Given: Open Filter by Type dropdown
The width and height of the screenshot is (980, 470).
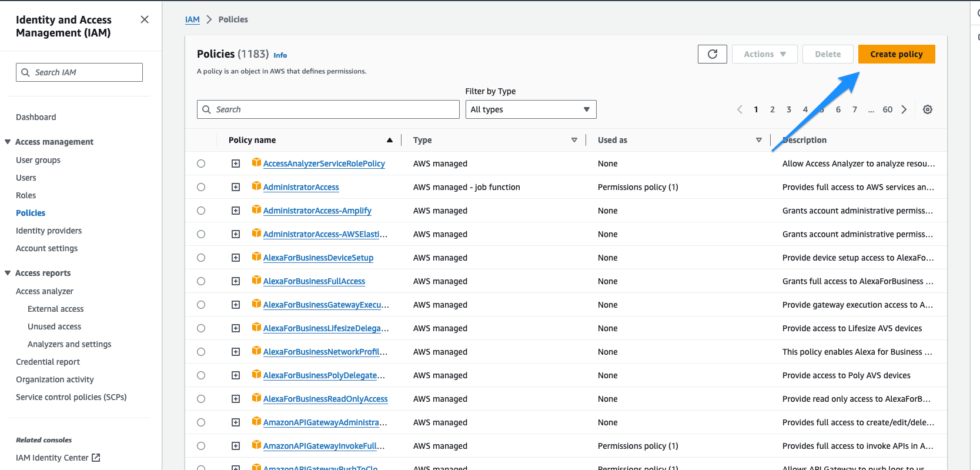Looking at the screenshot, I should coord(531,109).
